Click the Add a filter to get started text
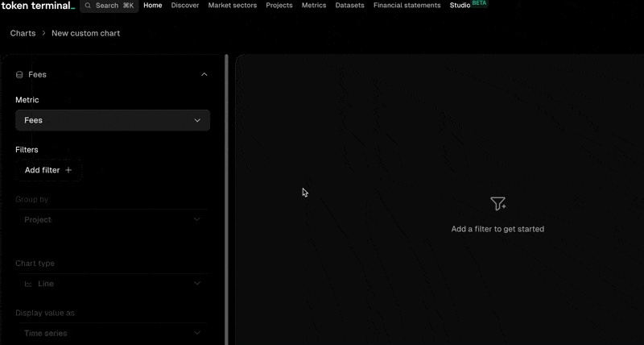The image size is (644, 345). coord(497,229)
